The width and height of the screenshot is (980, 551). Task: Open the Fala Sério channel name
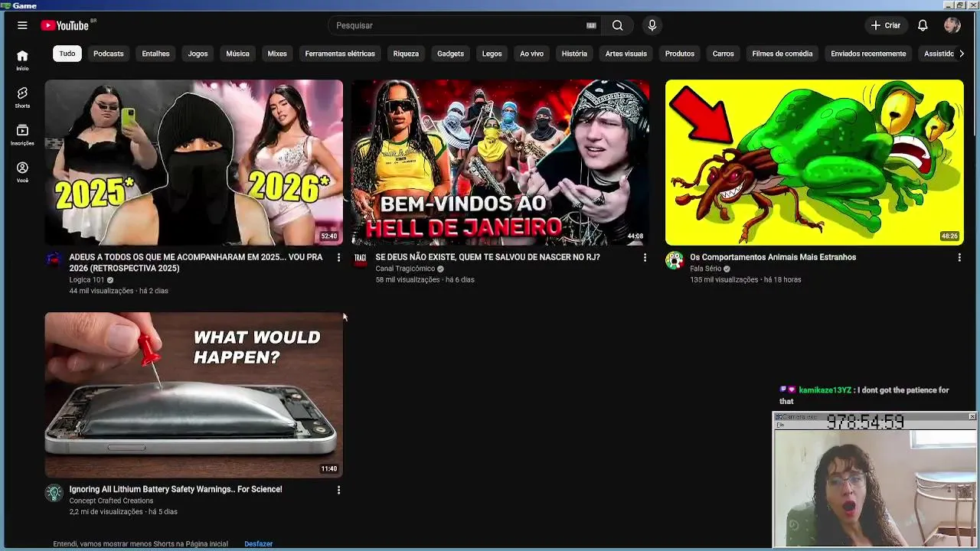pos(705,269)
